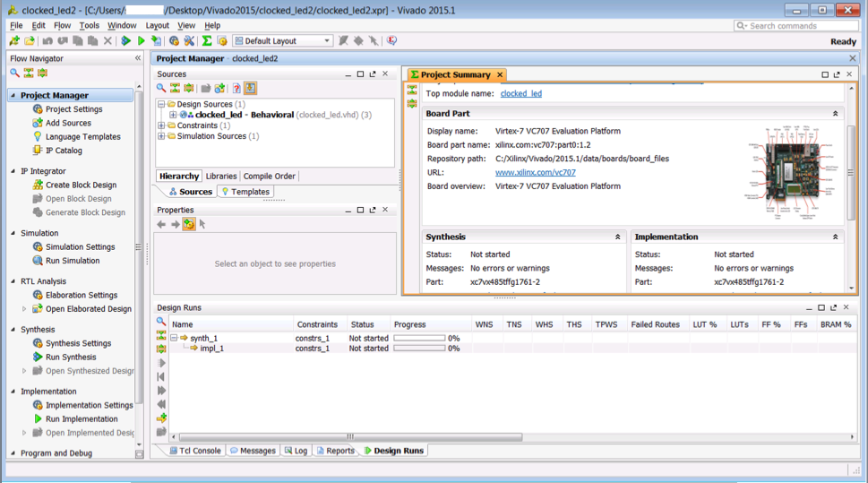Click the Run Synthesis toolbar icon
Image resolution: width=868 pixels, height=483 pixels.
pos(126,40)
